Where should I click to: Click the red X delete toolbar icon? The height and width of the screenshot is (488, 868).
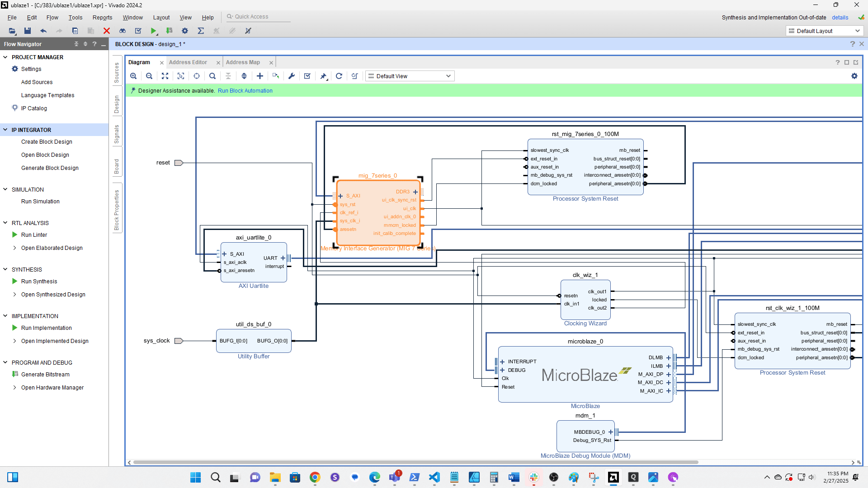click(107, 31)
